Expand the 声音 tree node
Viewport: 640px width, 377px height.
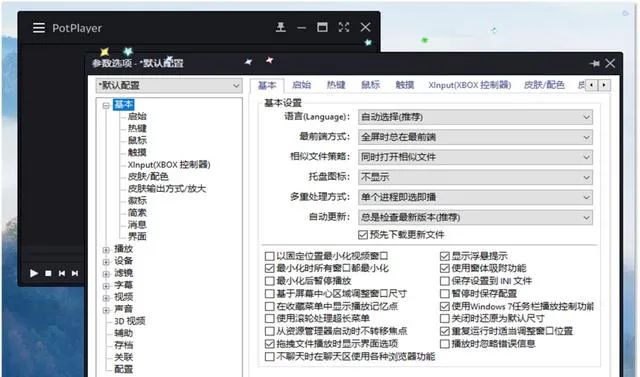pos(106,310)
